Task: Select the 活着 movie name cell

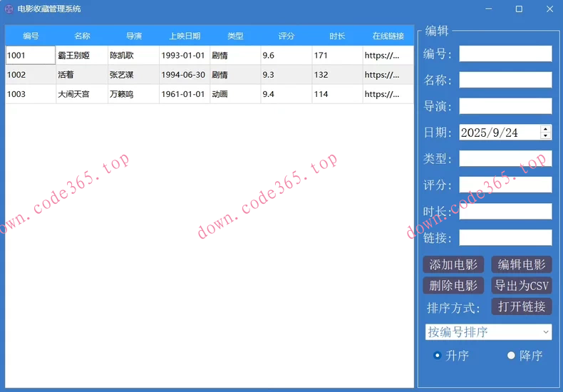Action: click(82, 75)
